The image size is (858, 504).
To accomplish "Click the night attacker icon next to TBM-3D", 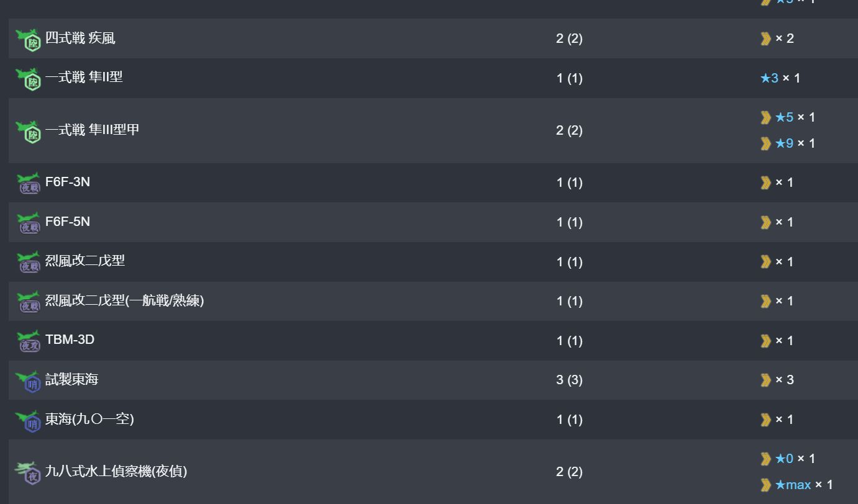I will tap(28, 341).
